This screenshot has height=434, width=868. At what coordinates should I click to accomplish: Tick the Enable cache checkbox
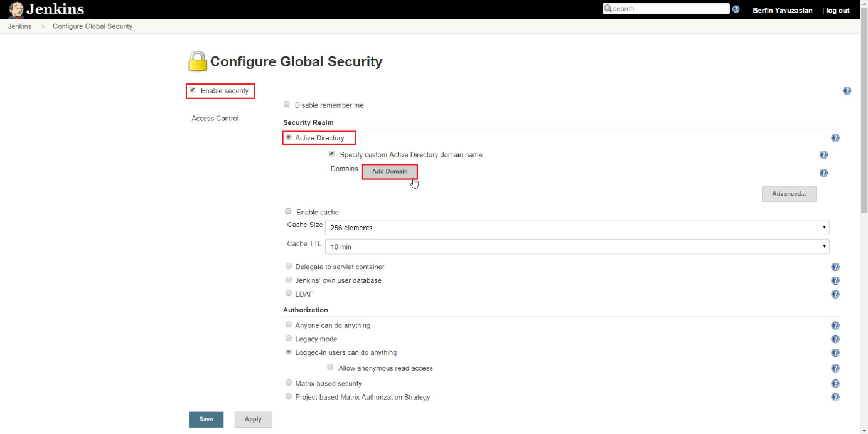point(288,211)
